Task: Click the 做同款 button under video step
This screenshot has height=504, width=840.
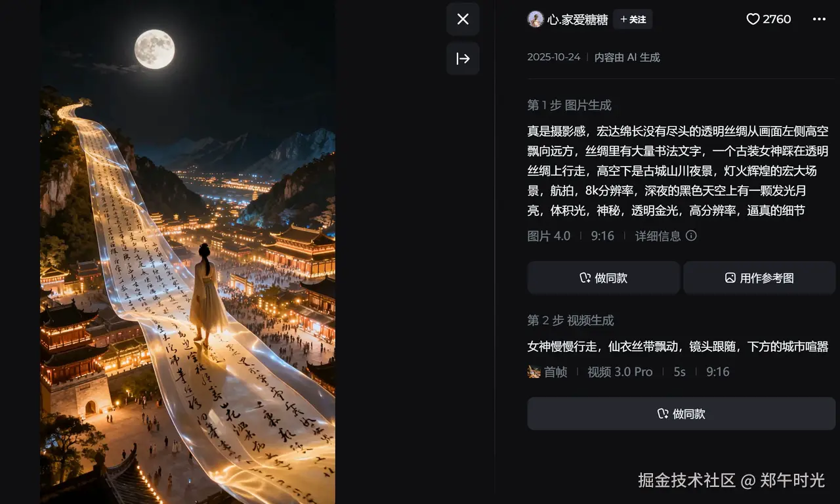Action: 681,413
